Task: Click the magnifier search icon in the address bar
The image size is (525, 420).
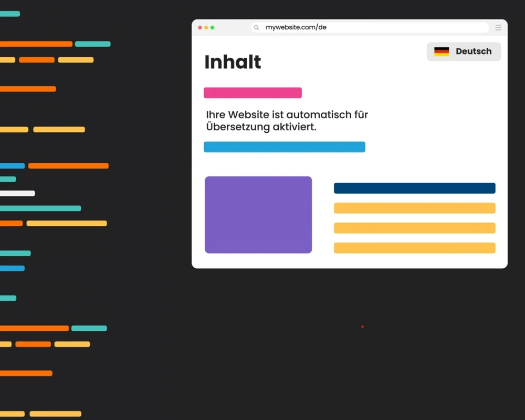Action: (x=256, y=27)
